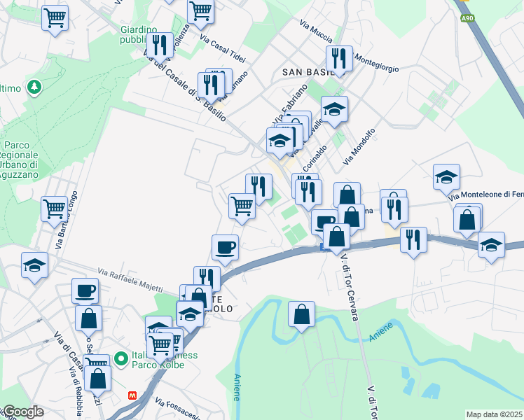Viewport: 524px width, 420px height.
Task: Click the shopping cart marker near Via Bartolo Longo
Action: pos(54,210)
